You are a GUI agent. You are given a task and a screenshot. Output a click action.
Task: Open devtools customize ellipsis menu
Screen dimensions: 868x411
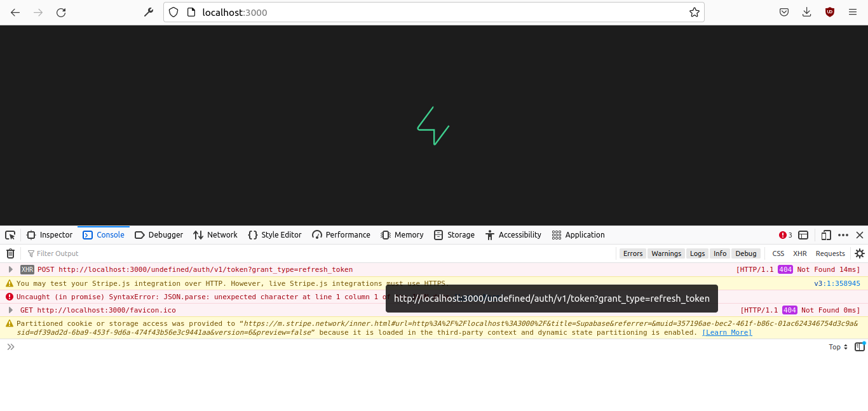pyautogui.click(x=843, y=235)
